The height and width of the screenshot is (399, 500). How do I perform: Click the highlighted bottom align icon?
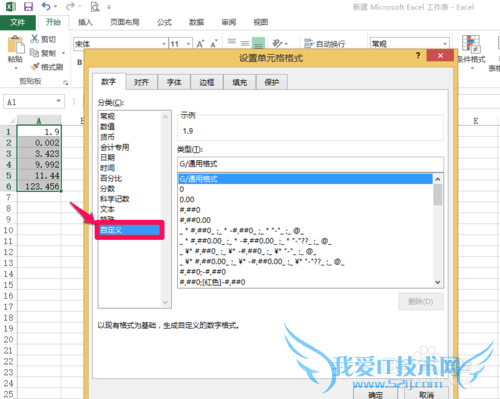pos(258,43)
